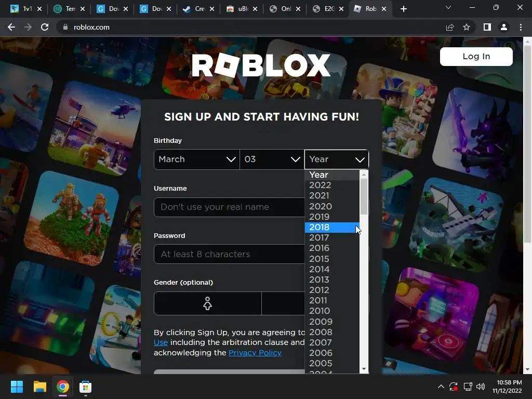Go forward using the browser forward arrow

click(28, 27)
